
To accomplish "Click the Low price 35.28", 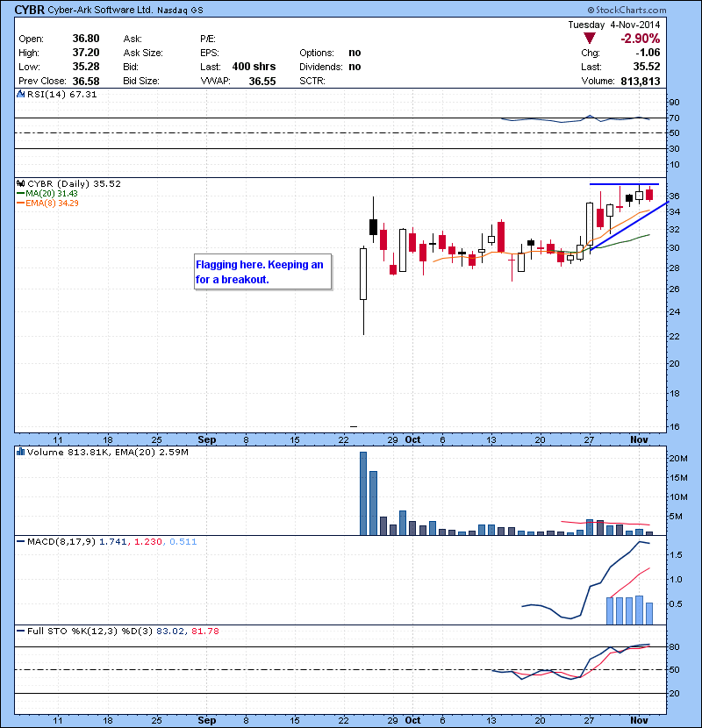I will [x=86, y=67].
